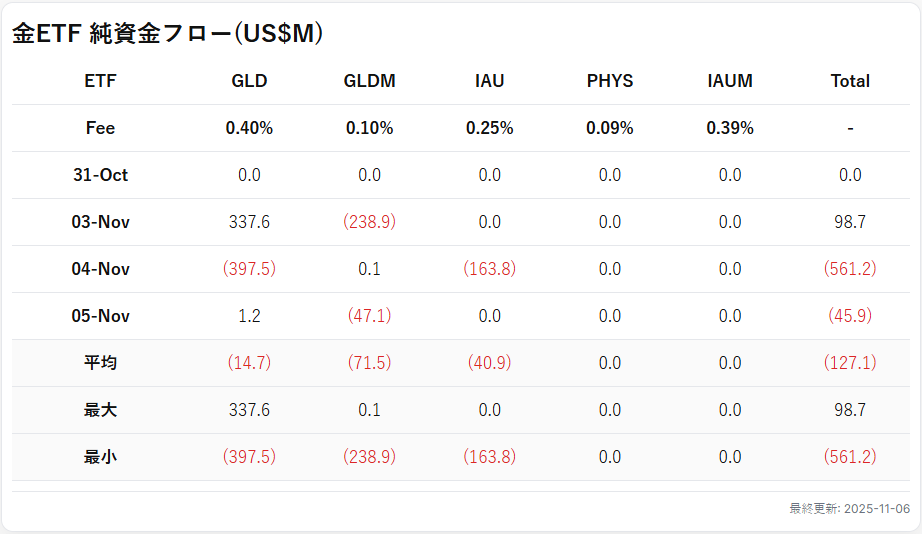
Task: Select the PHYS 0.09% fee cell
Action: tap(609, 128)
